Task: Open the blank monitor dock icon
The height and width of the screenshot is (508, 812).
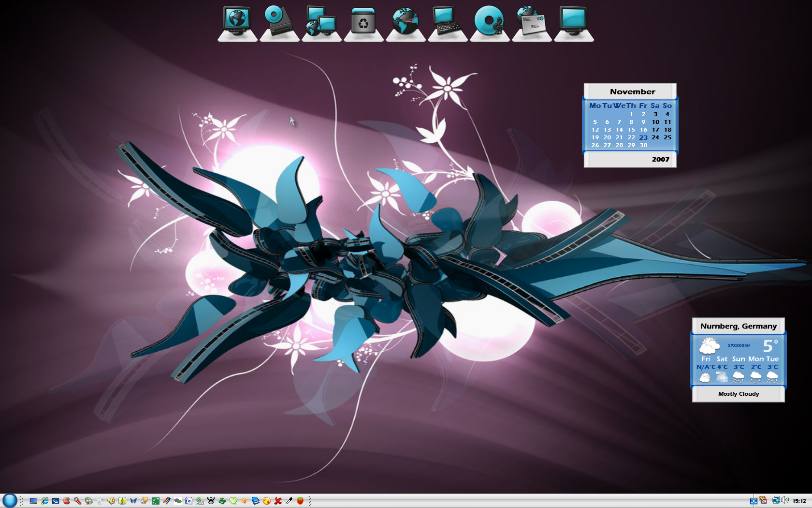Action: [x=574, y=23]
